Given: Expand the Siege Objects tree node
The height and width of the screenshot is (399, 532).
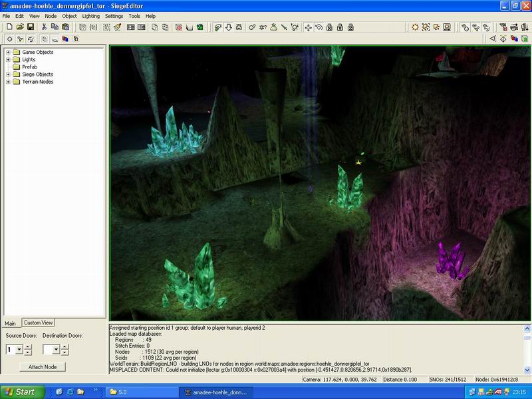Looking at the screenshot, I should pyautogui.click(x=9, y=74).
